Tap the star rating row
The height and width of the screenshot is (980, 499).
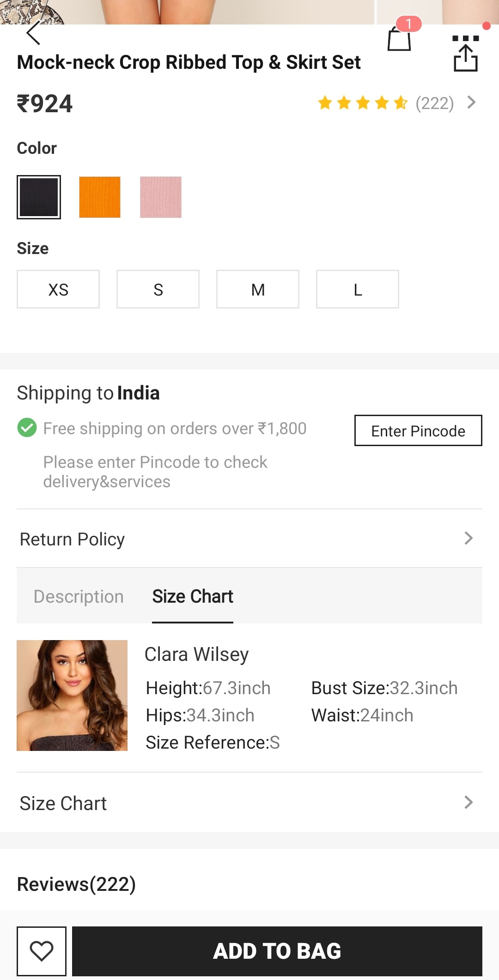363,103
